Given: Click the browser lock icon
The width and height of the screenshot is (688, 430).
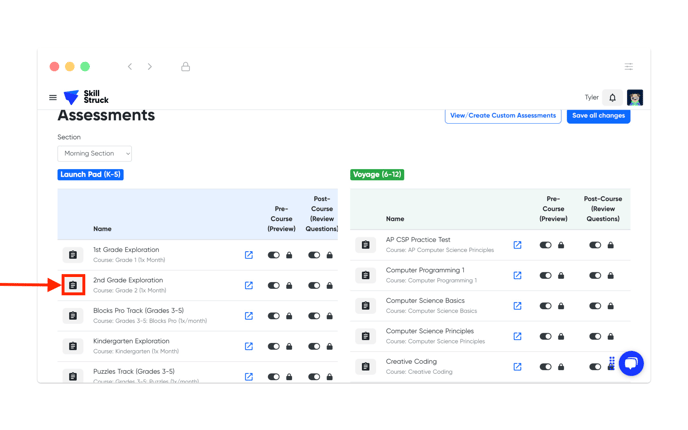Looking at the screenshot, I should pos(186,67).
